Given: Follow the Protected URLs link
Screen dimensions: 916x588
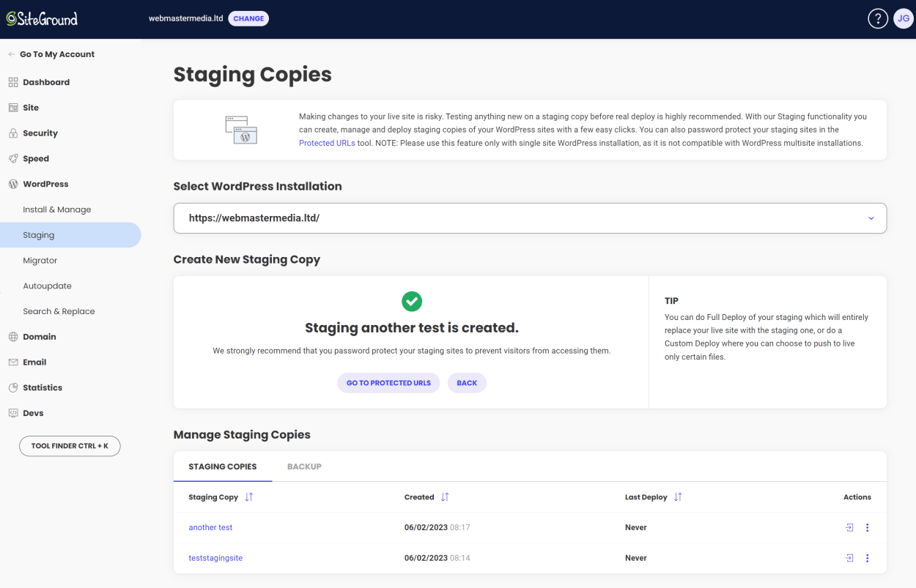Looking at the screenshot, I should [327, 143].
